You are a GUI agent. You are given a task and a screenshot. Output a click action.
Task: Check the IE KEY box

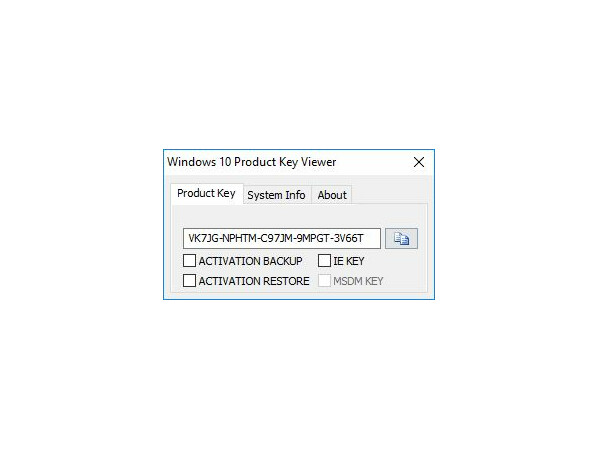pos(324,261)
